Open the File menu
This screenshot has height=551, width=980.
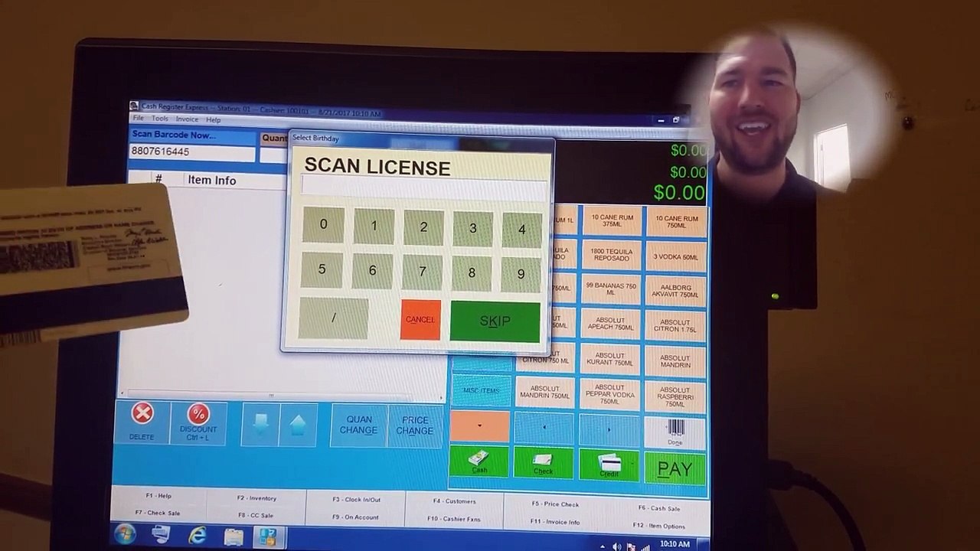pos(139,119)
